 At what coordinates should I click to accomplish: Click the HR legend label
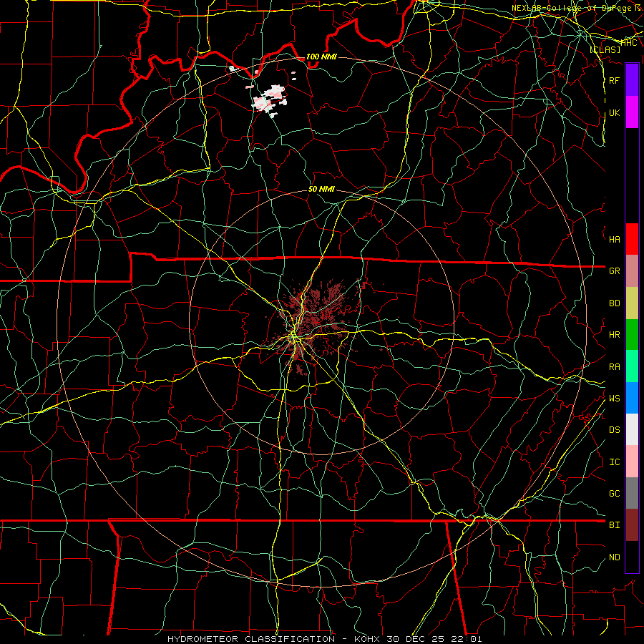(615, 334)
